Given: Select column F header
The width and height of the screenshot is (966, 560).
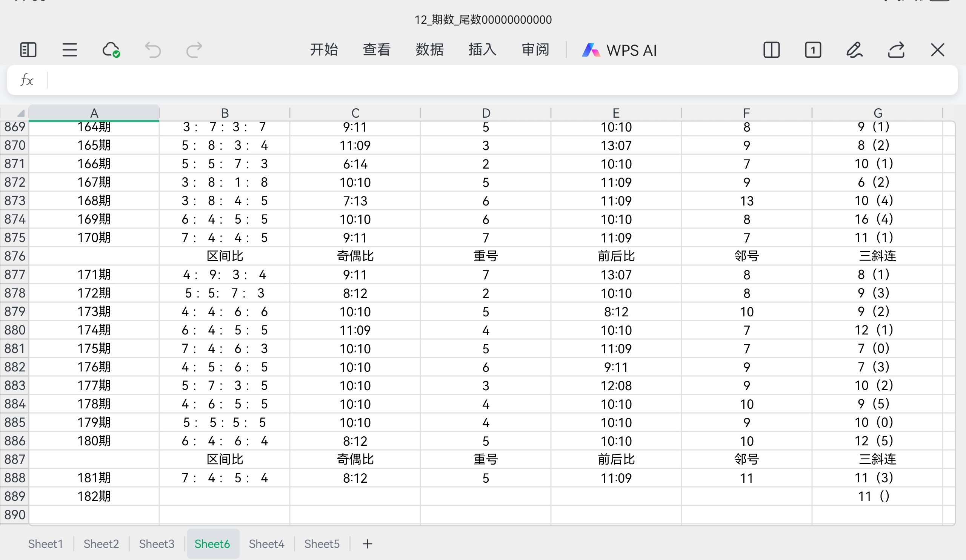Looking at the screenshot, I should click(746, 113).
